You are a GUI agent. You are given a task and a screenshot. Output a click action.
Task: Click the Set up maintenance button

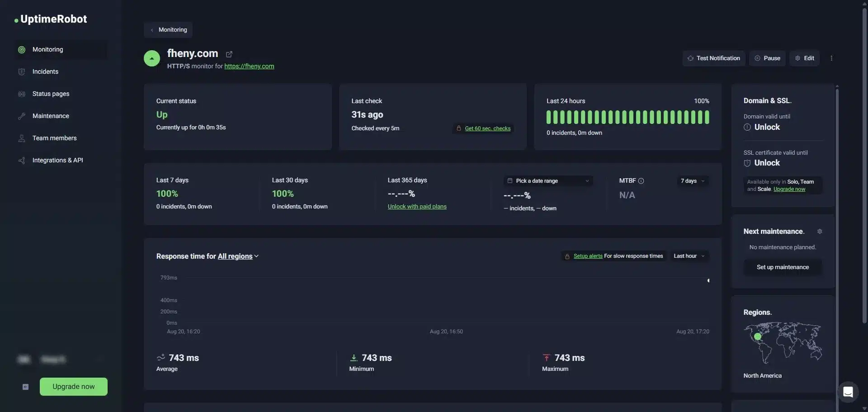click(x=783, y=267)
